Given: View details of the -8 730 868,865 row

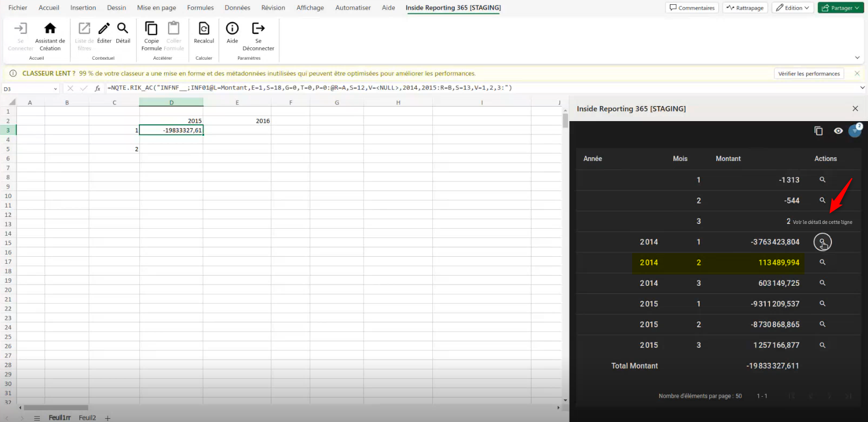Looking at the screenshot, I should click(x=822, y=324).
